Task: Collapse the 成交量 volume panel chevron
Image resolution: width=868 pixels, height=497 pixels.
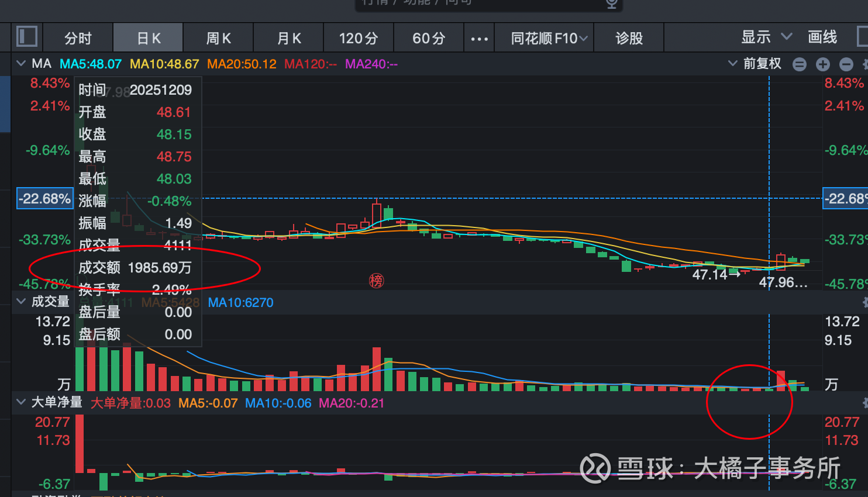Action: tap(21, 301)
